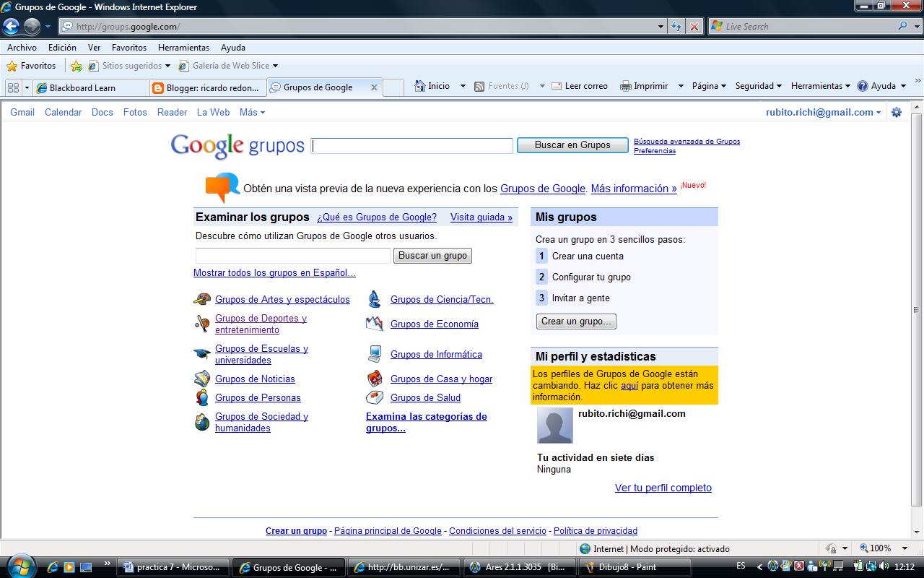The image size is (924, 578).
Task: Open the Google Groups settings gear icon
Action: click(897, 112)
